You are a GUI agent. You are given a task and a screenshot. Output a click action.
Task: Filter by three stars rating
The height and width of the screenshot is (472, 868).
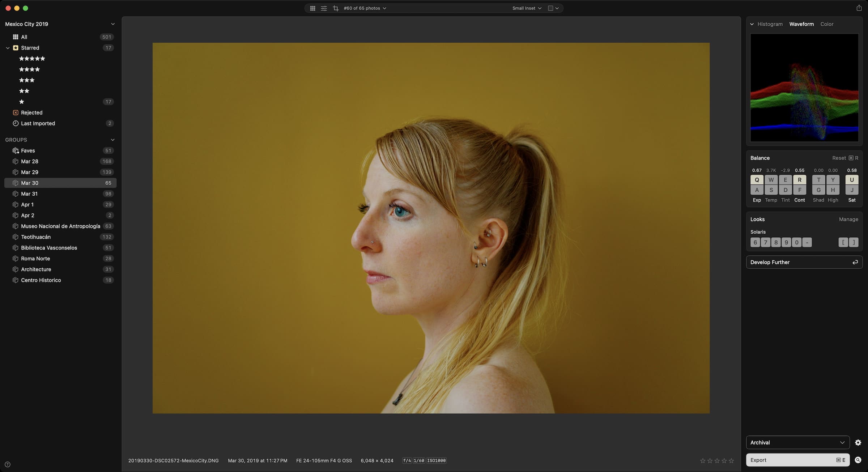pos(27,80)
